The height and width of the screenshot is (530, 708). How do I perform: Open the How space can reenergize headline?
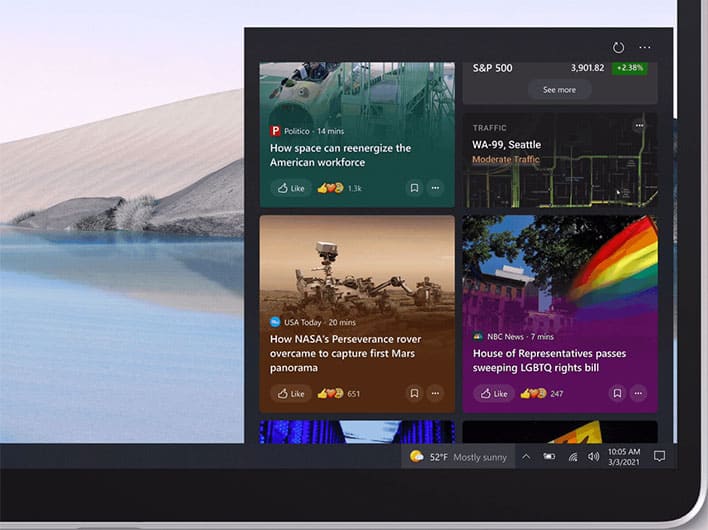(340, 155)
